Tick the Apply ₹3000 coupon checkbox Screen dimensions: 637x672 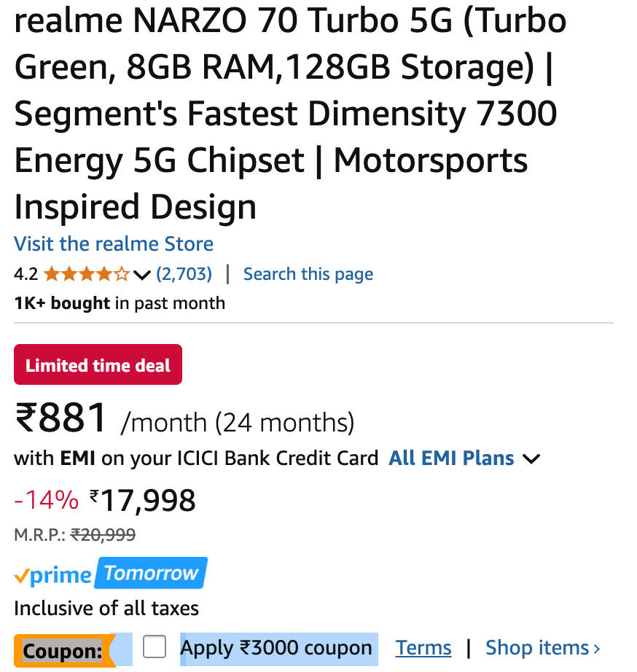click(155, 646)
